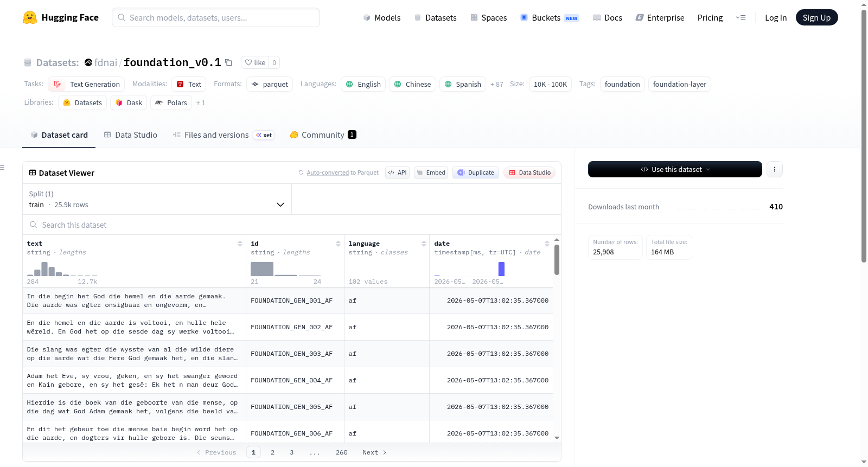Click the Sign Up button
Screen dimensions: 868x467
point(816,17)
